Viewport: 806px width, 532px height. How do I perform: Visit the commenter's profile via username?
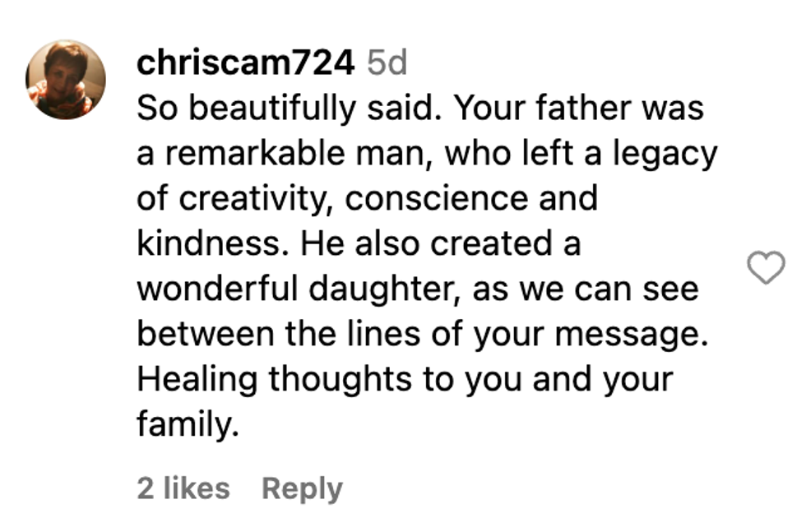245,63
